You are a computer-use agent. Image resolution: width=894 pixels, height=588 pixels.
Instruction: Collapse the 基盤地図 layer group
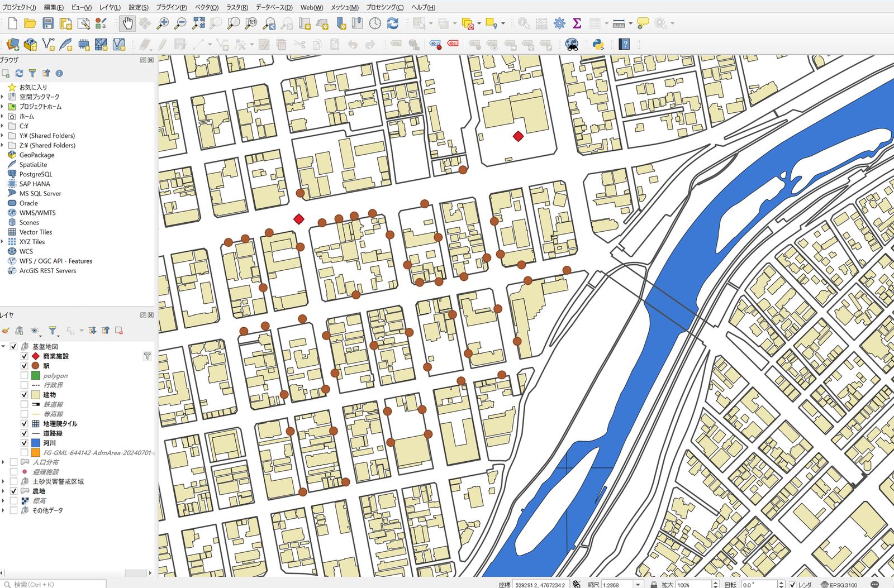tap(3, 347)
